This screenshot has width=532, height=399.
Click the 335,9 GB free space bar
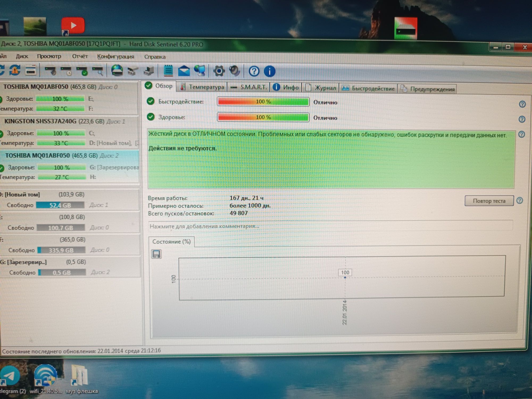click(61, 250)
